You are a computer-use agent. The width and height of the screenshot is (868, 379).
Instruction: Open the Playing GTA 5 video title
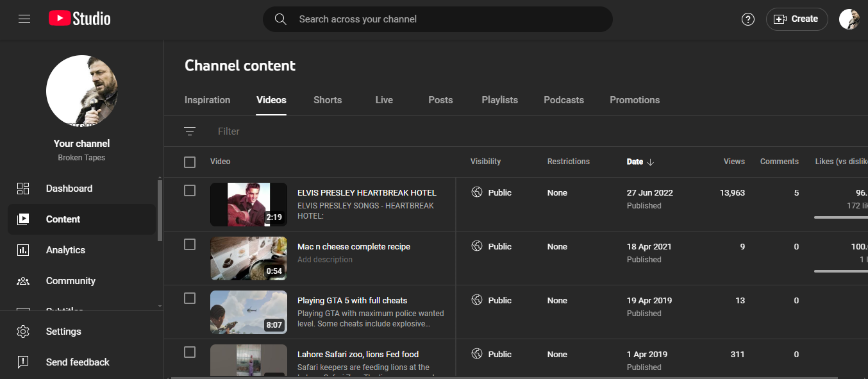352,301
